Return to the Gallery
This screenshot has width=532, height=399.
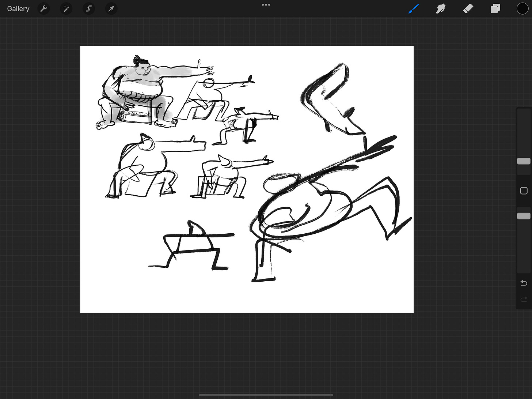pyautogui.click(x=18, y=9)
